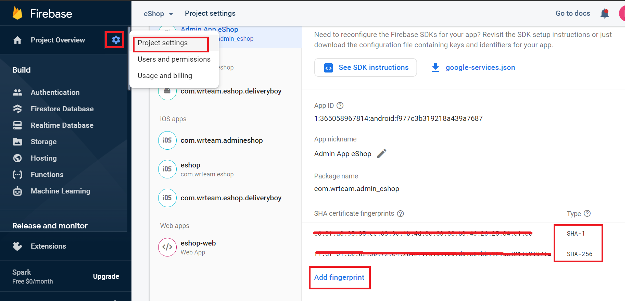Click the SHA fingerprints help icon
The image size is (644, 301).
(x=400, y=214)
